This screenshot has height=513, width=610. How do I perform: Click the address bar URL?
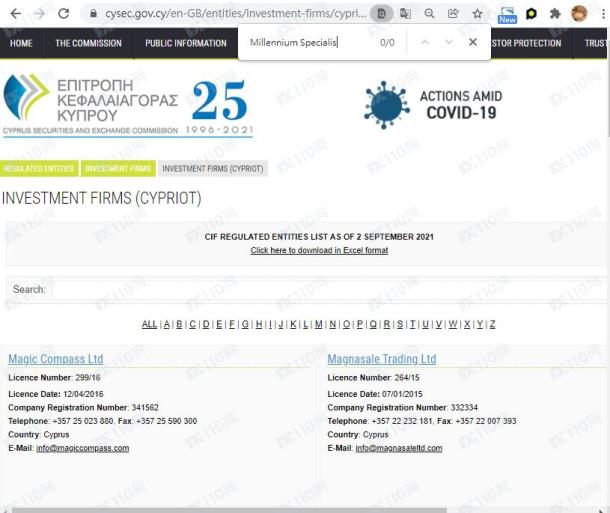click(x=235, y=14)
